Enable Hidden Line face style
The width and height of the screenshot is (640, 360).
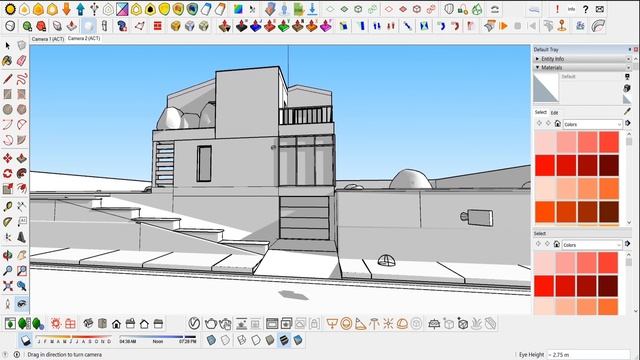click(256, 340)
